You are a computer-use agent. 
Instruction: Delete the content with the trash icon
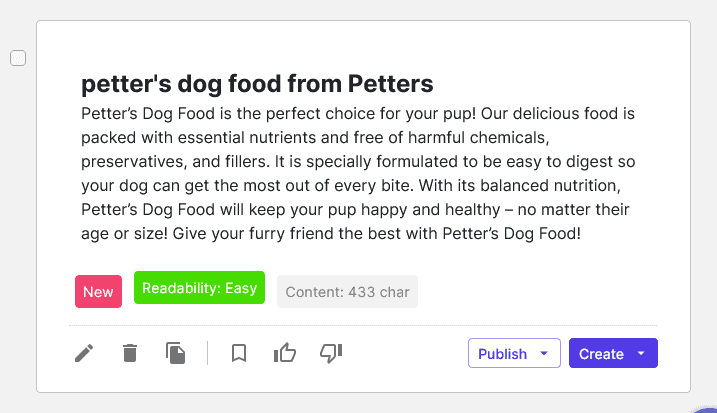(x=130, y=353)
